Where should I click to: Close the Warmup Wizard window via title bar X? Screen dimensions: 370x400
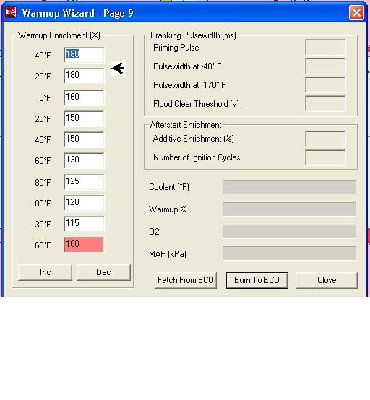356,13
